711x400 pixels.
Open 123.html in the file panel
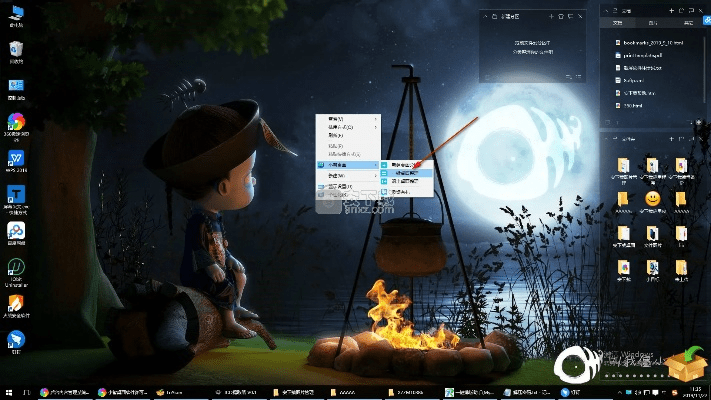tap(635, 103)
